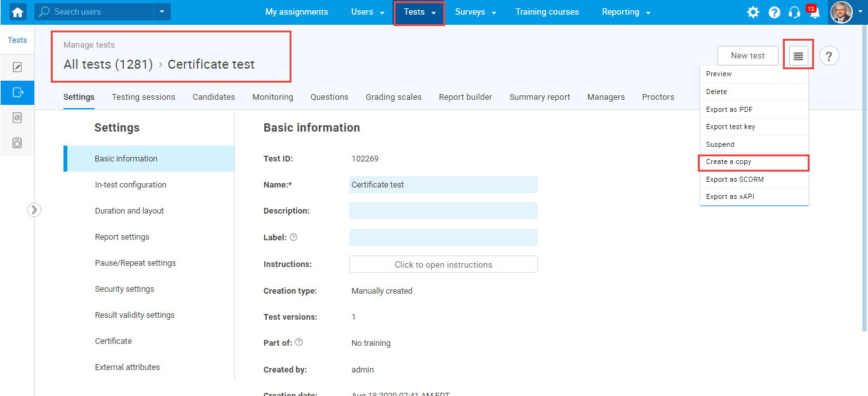
Task: Click the hamburger options menu icon
Action: click(x=798, y=56)
